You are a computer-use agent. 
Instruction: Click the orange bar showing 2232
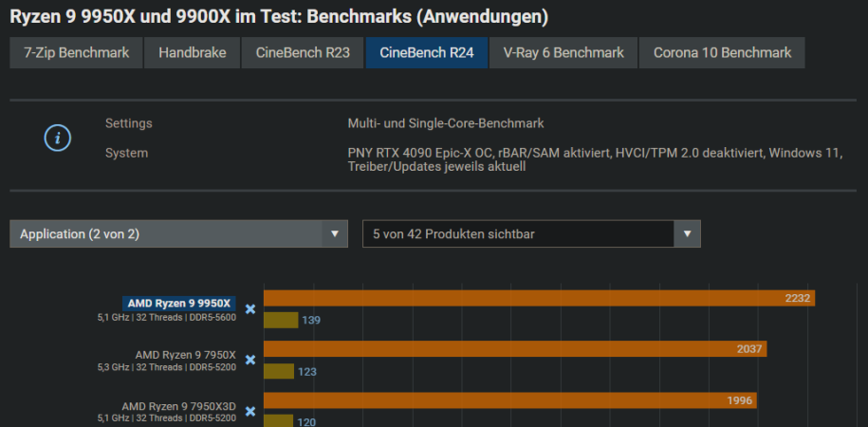tap(539, 298)
